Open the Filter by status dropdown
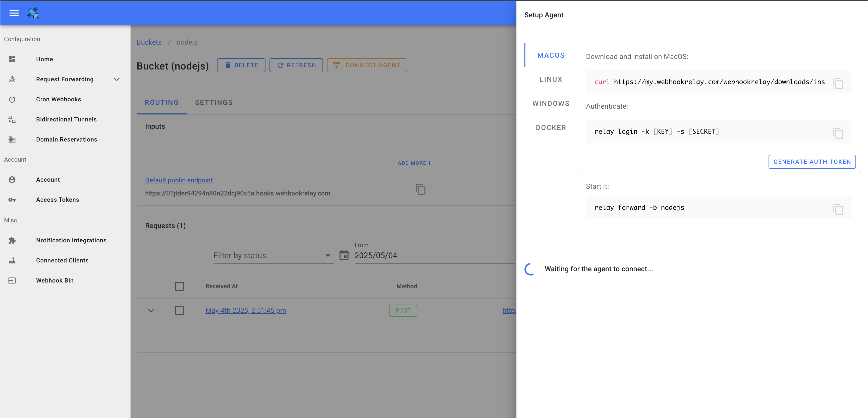Screen dimensions: 868x418 273,255
